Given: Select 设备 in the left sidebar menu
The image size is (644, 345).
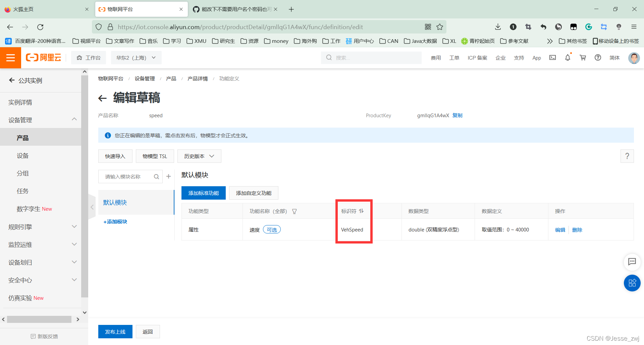Looking at the screenshot, I should (x=22, y=155).
